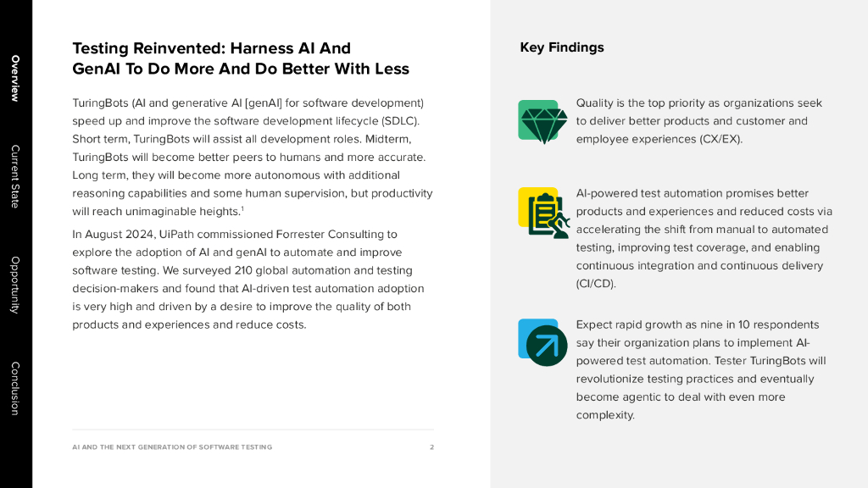Go to the Opportunity tab
The width and height of the screenshot is (868, 488).
coord(15,285)
